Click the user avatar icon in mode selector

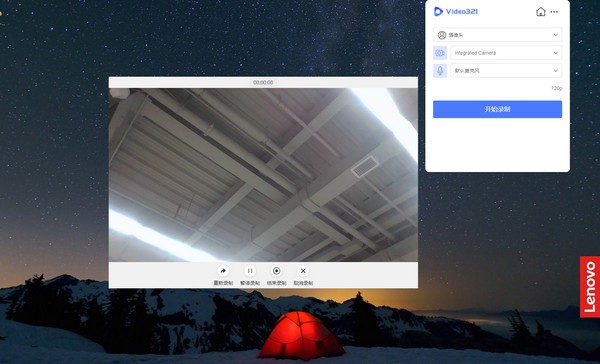click(x=442, y=35)
